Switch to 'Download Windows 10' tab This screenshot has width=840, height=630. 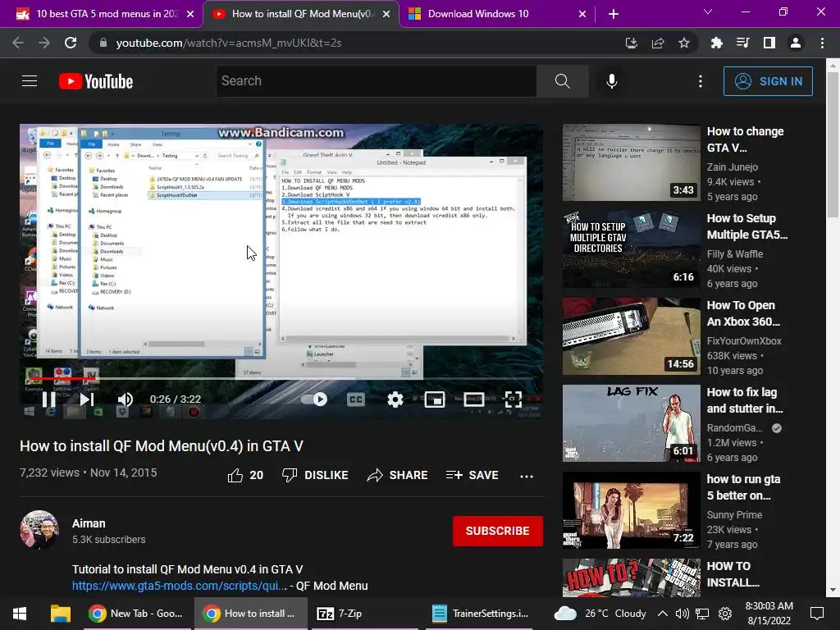(496, 14)
